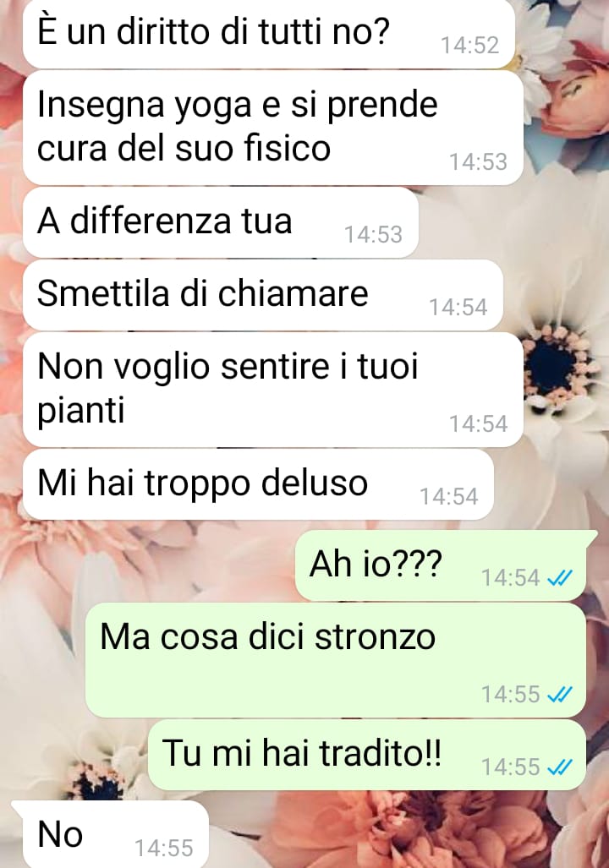
Task: Tap the "Smettila di chiamare" message
Action: [263, 294]
